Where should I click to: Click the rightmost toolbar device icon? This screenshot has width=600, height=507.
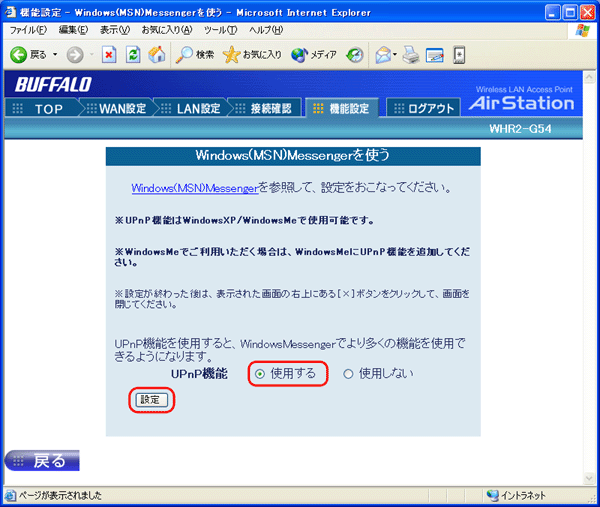[459, 55]
